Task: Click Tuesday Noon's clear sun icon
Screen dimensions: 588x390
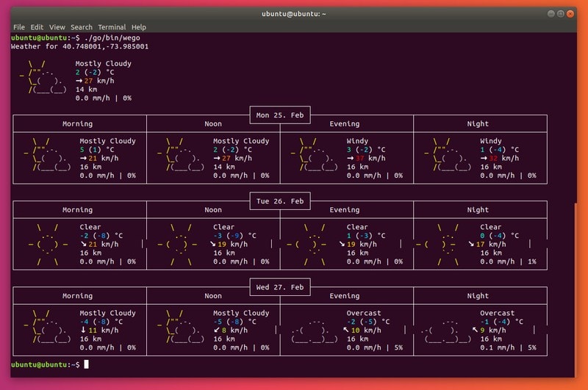Action: 182,244
